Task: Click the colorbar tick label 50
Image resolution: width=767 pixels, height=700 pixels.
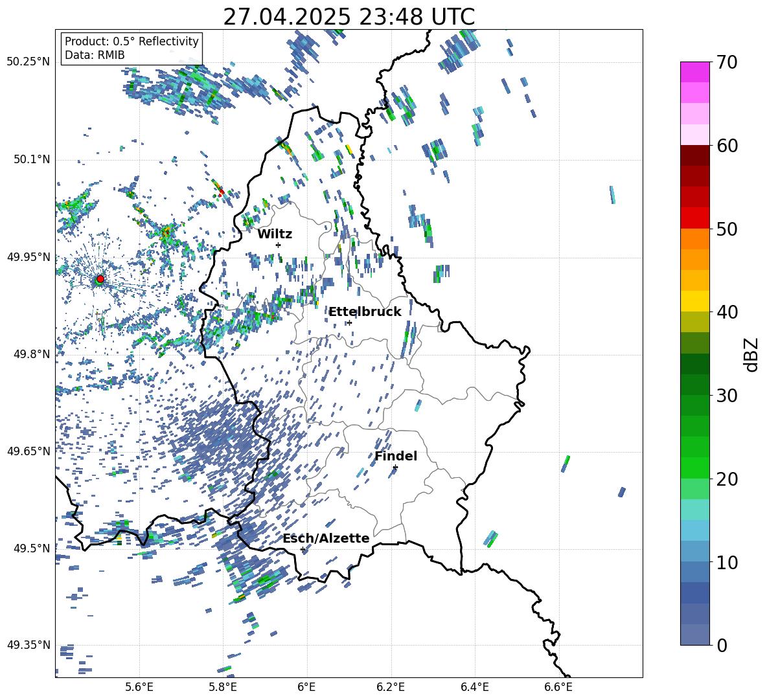Action: point(727,229)
